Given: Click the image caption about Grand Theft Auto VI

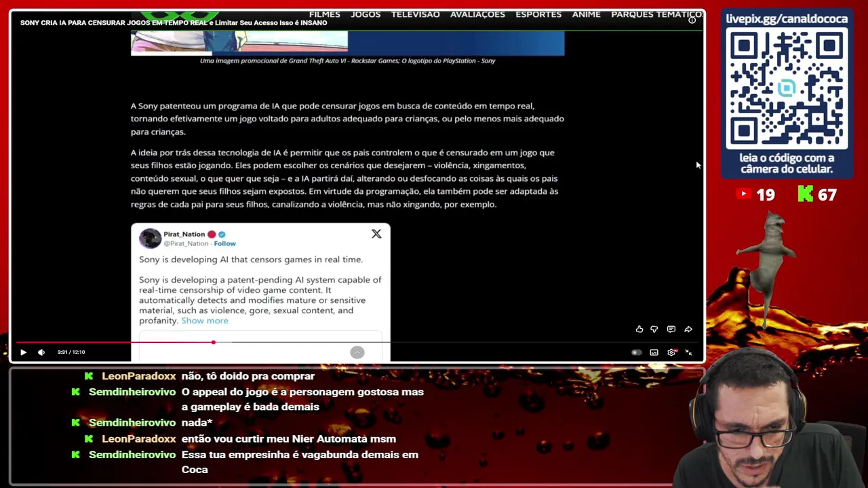Looking at the screenshot, I should 347,61.
